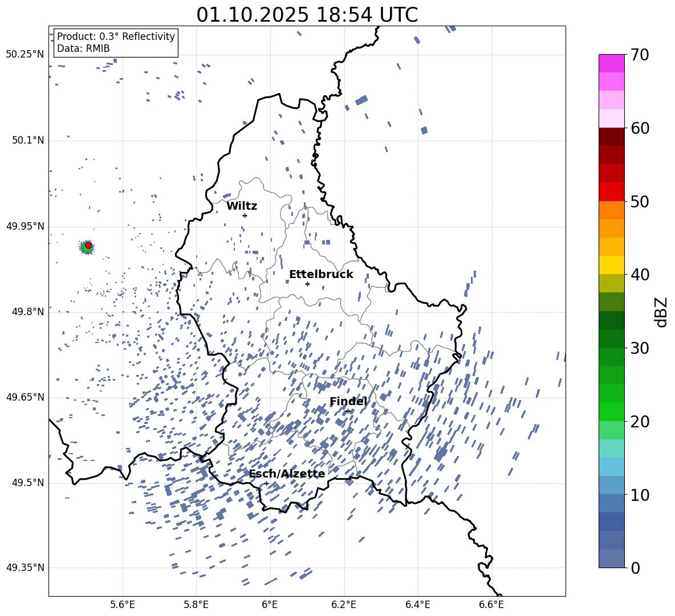Click the cross marker below Ettelbruck
The height and width of the screenshot is (616, 675).
click(x=307, y=284)
